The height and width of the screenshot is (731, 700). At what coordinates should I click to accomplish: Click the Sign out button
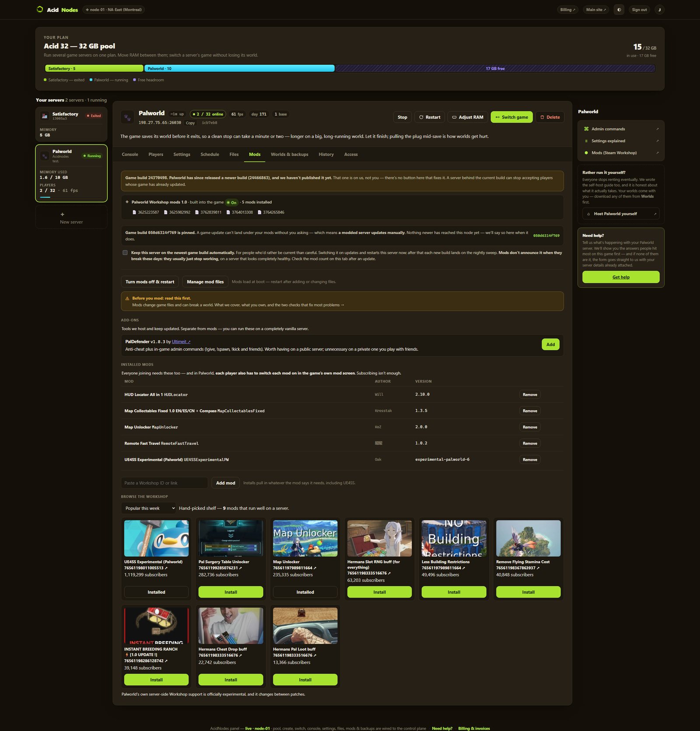pos(639,10)
